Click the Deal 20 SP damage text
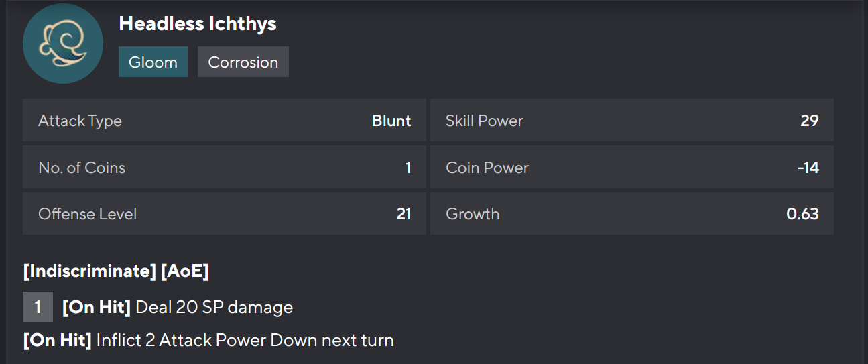 (x=214, y=308)
